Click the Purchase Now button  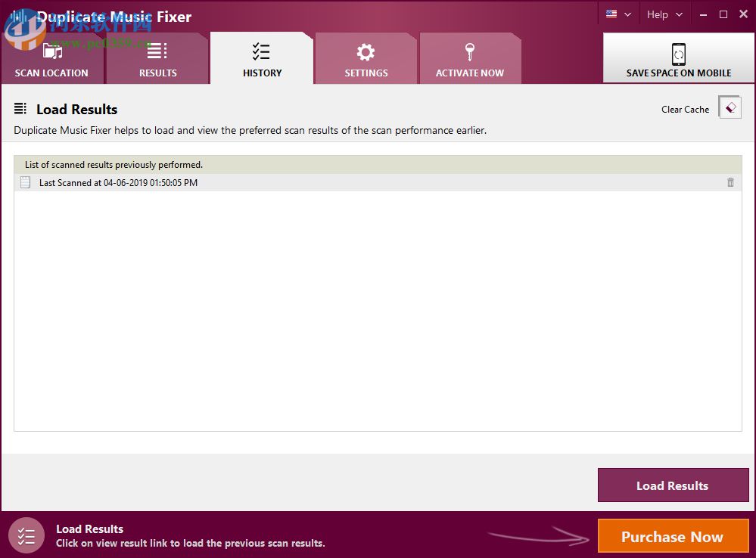673,536
